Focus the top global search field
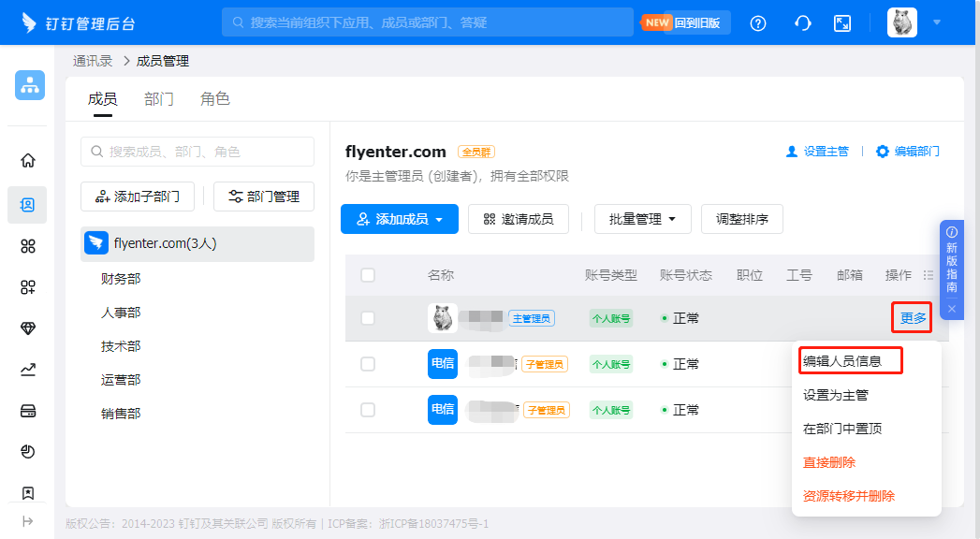 (x=428, y=22)
